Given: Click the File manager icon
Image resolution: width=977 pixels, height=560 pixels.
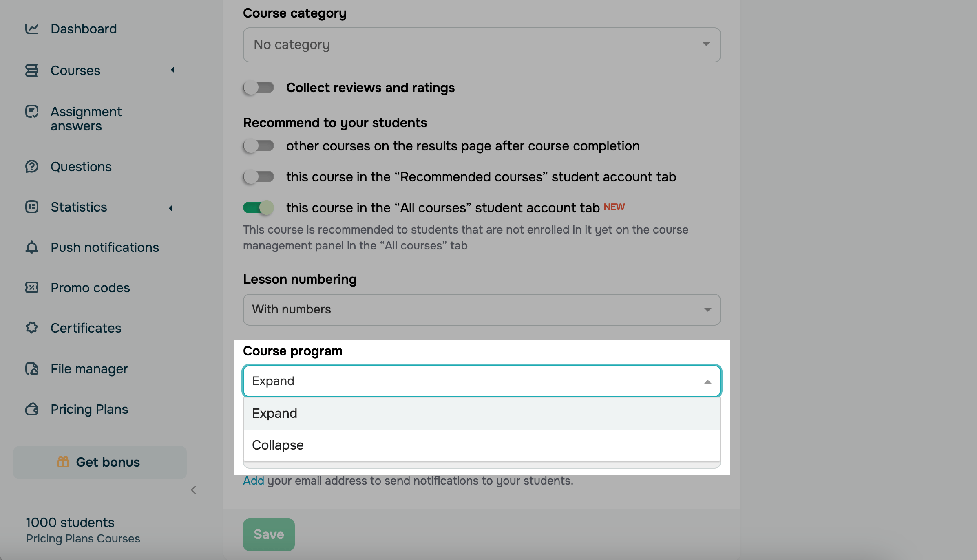Looking at the screenshot, I should click(32, 368).
